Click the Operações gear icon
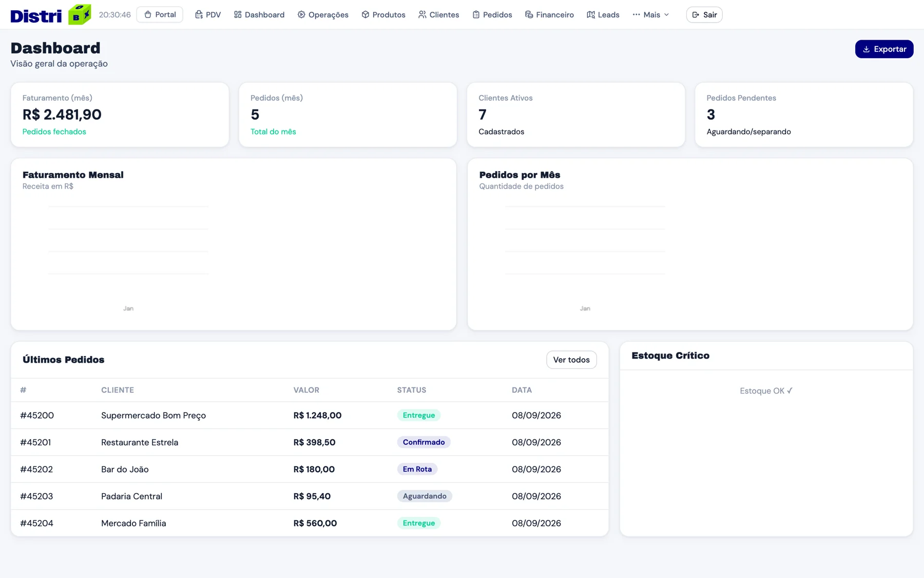This screenshot has height=578, width=924. click(301, 14)
